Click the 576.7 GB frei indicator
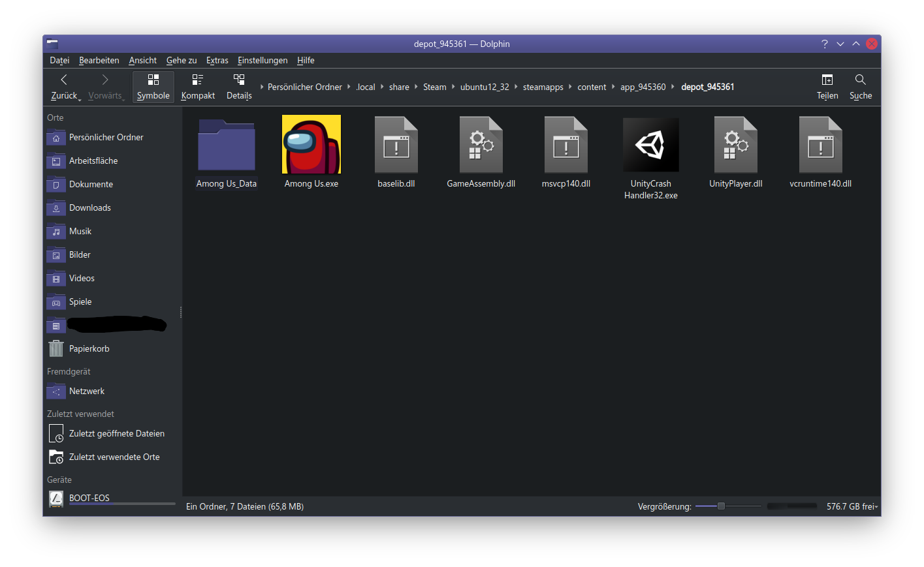Image resolution: width=924 pixels, height=567 pixels. click(x=852, y=506)
